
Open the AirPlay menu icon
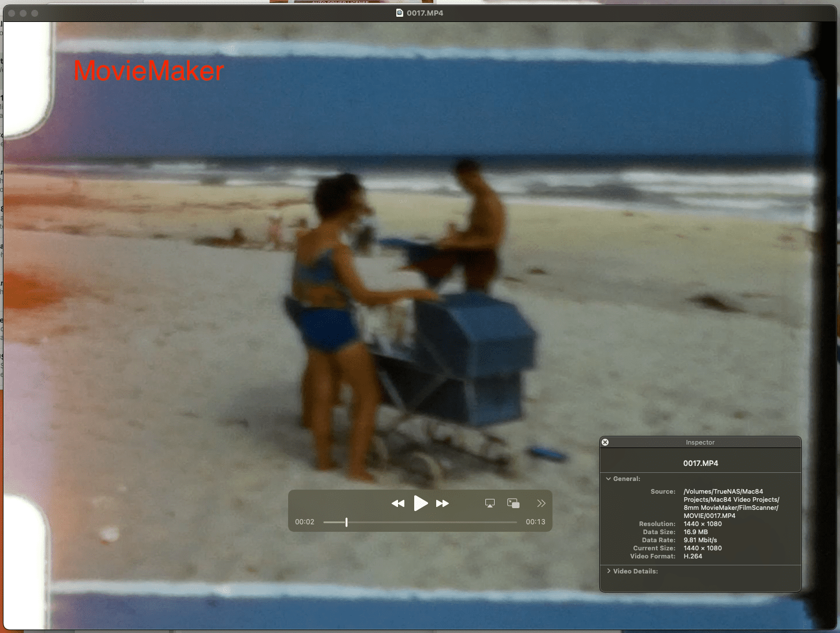pyautogui.click(x=490, y=504)
